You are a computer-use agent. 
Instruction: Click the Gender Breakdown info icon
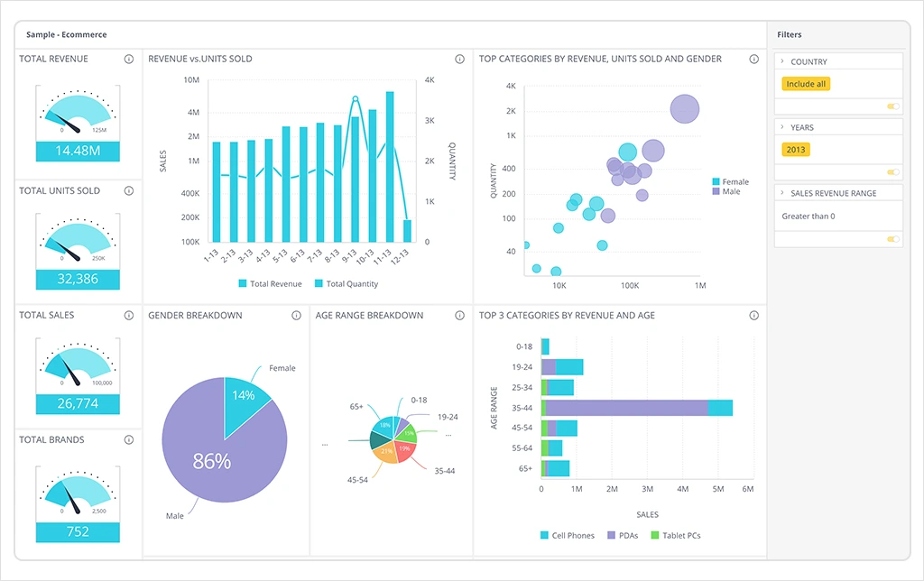click(x=296, y=316)
